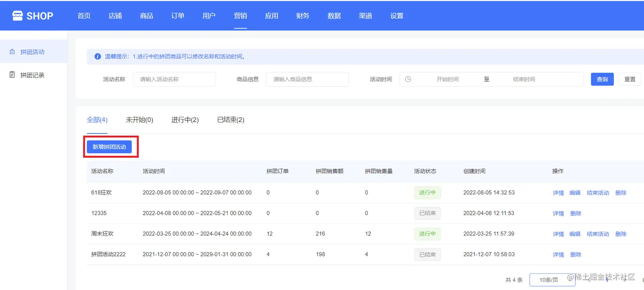
Task: Click 删除 for 618狂欢
Action: point(621,193)
